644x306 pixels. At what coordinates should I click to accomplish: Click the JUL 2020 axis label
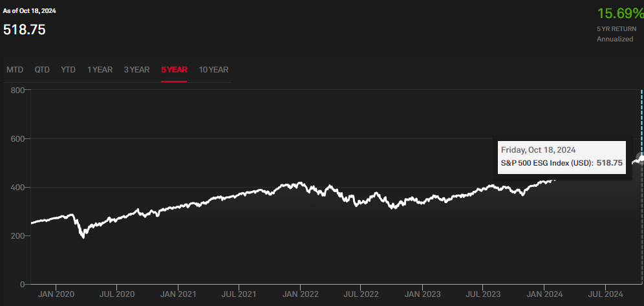point(116,294)
